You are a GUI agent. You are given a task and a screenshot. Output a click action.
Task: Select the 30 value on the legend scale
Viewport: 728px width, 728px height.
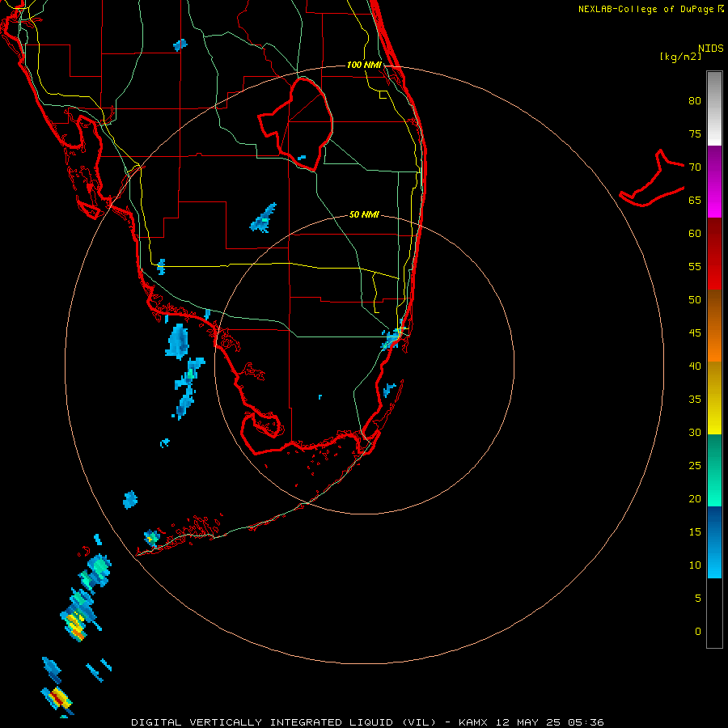(x=695, y=432)
